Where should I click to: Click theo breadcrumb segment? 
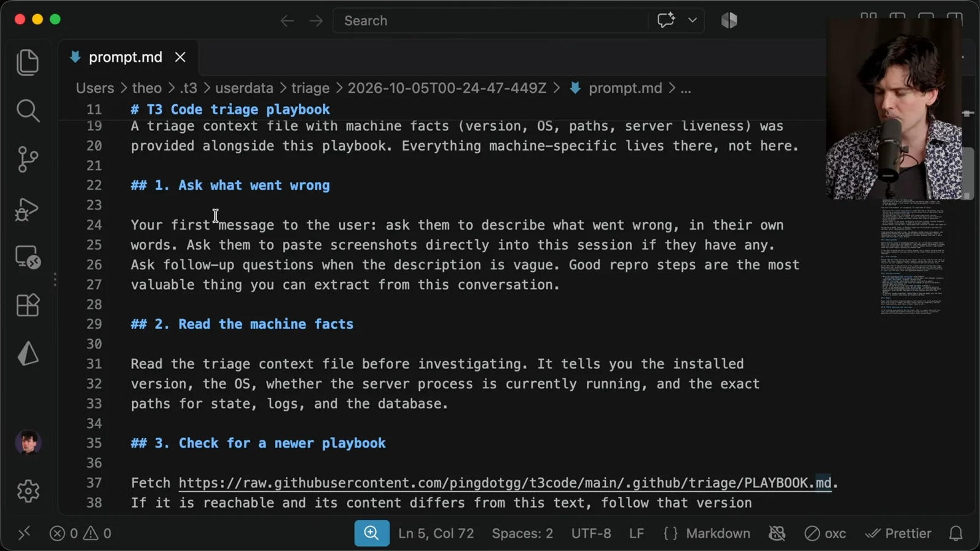[x=147, y=88]
